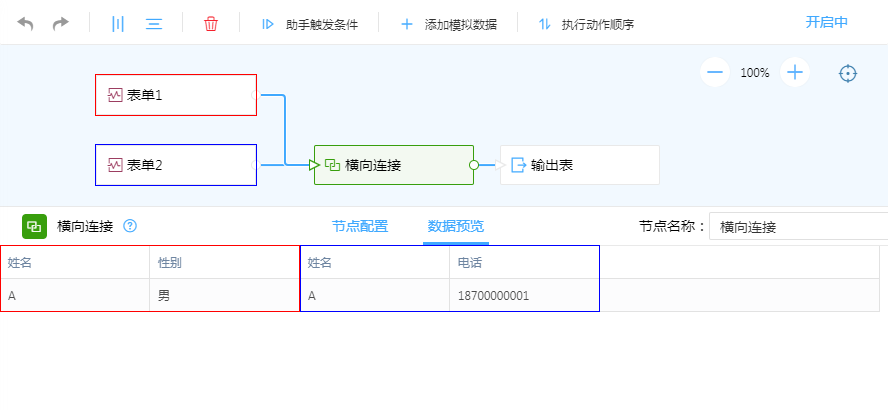Switch to 节点配置 tab
Viewport: 888px width, 410px height.
360,226
